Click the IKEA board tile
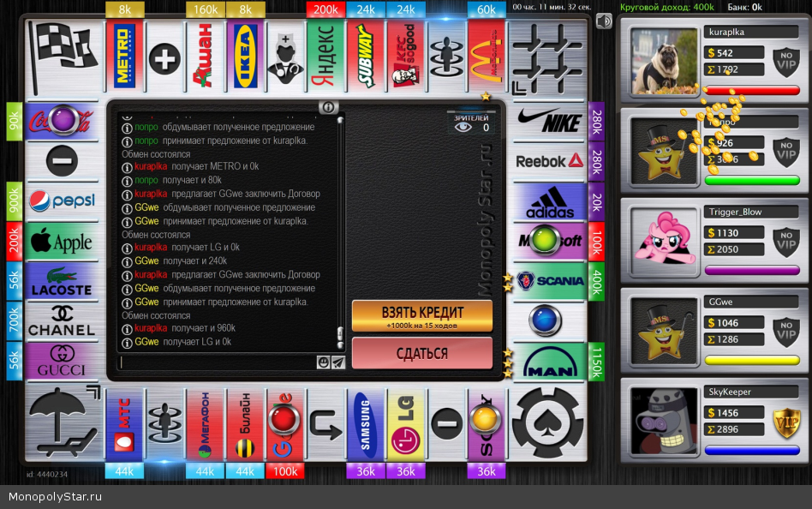The width and height of the screenshot is (812, 509). [246, 56]
